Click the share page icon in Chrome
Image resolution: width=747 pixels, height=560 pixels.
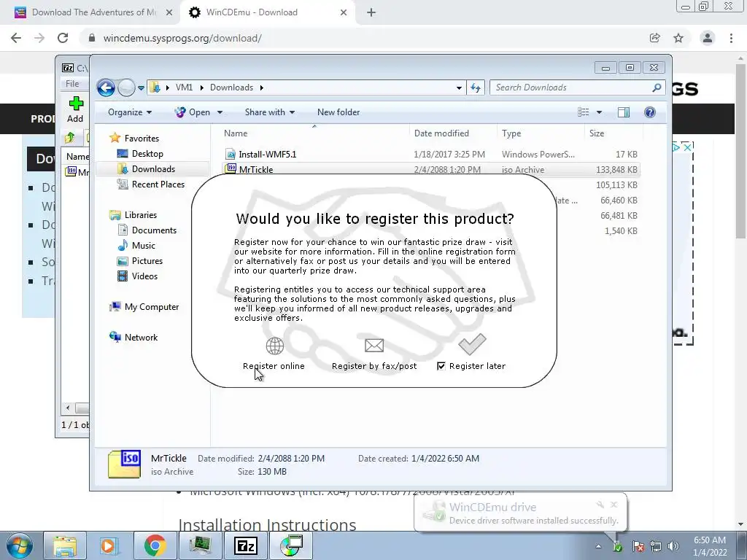(x=654, y=38)
